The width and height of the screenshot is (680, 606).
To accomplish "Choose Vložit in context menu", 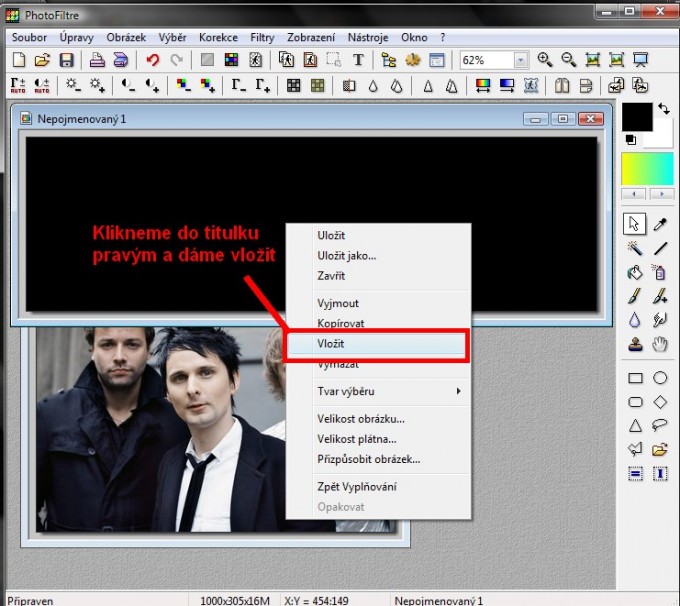I will pos(376,344).
